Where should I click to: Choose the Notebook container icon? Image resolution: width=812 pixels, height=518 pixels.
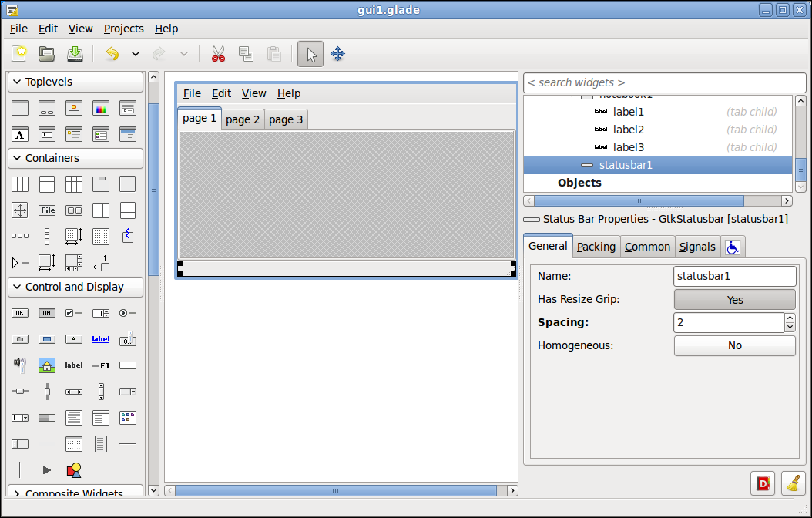pyautogui.click(x=101, y=184)
